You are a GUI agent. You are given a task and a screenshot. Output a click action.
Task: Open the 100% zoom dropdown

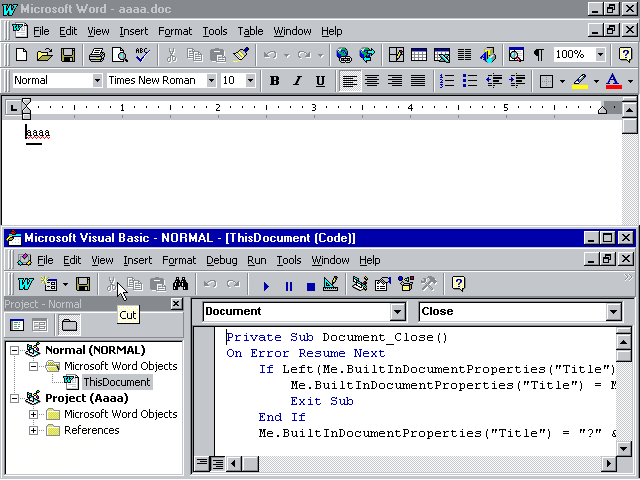pyautogui.click(x=600, y=54)
